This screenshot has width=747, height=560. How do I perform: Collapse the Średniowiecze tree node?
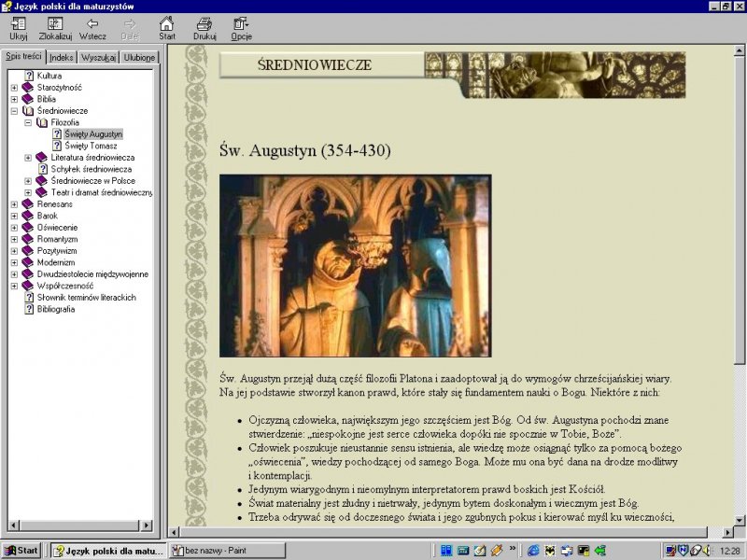coord(14,110)
